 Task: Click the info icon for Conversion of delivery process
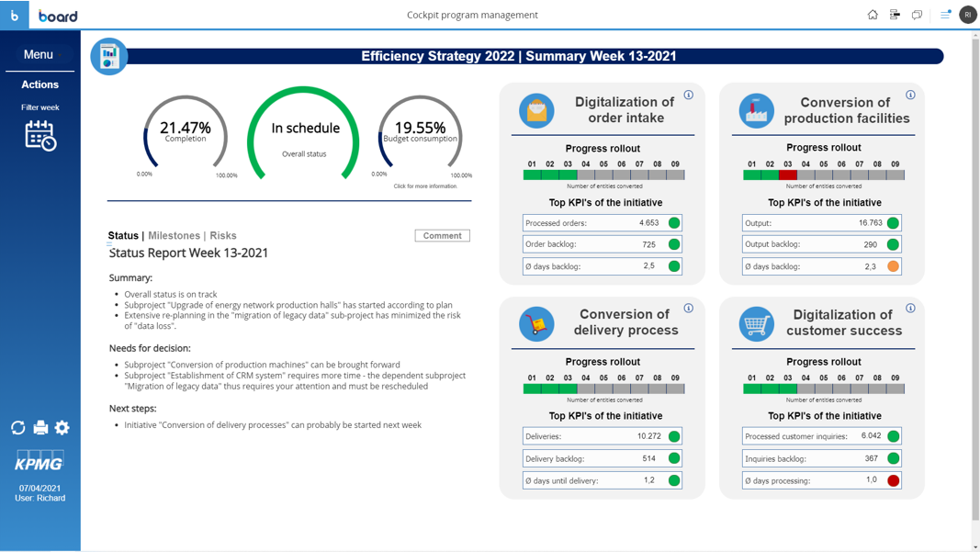click(688, 309)
